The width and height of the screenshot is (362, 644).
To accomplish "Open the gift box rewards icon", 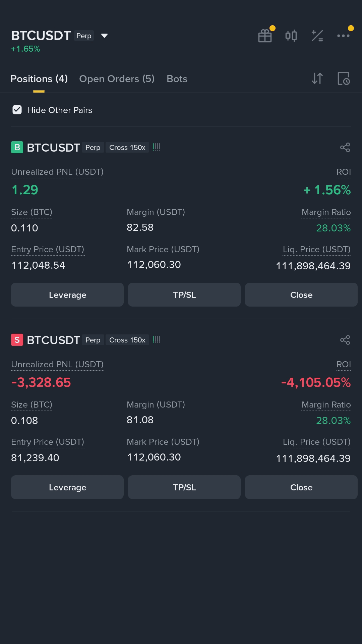I will click(x=265, y=36).
